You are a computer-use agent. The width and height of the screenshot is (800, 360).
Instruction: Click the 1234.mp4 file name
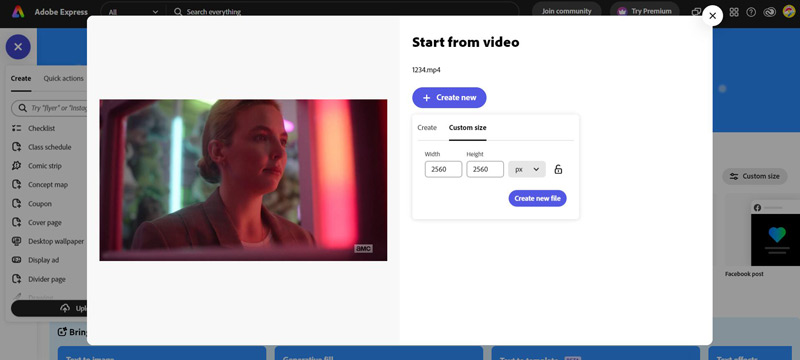coord(426,70)
